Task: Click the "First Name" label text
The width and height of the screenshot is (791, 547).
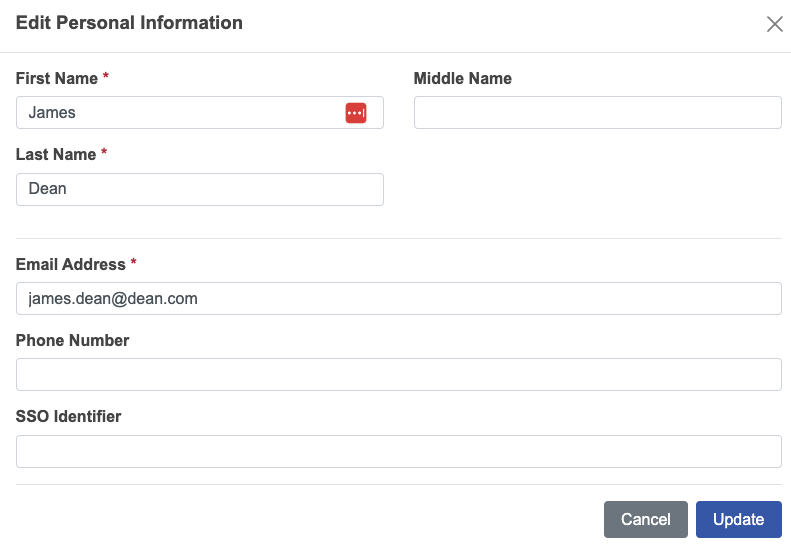Action: 57,78
